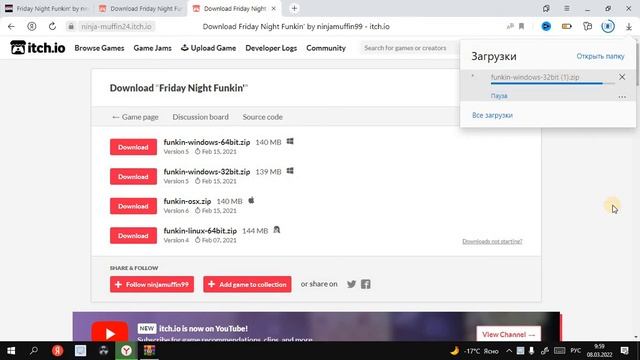
Task: Open Browse Games in the itch.io menu
Action: coord(99,48)
